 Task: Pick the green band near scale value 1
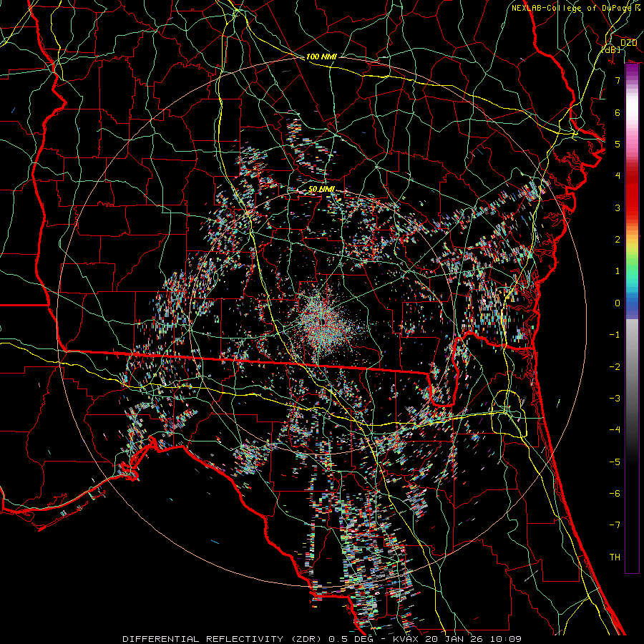point(632,270)
